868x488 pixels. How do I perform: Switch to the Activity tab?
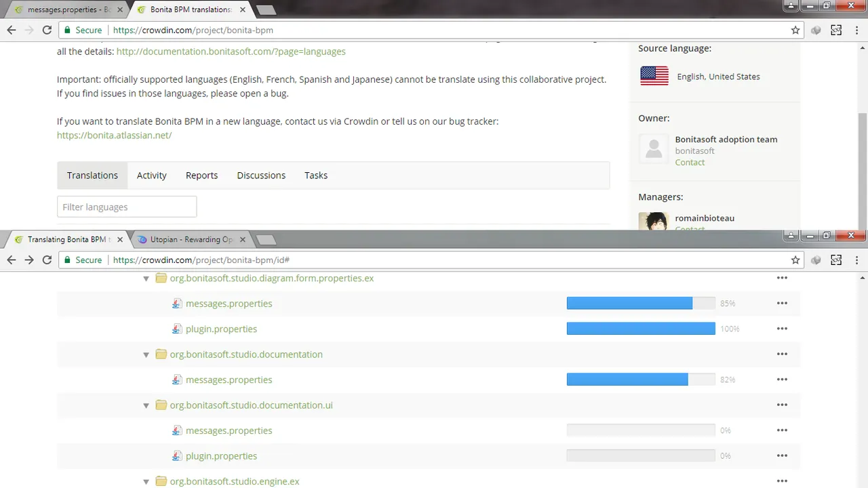coord(152,175)
